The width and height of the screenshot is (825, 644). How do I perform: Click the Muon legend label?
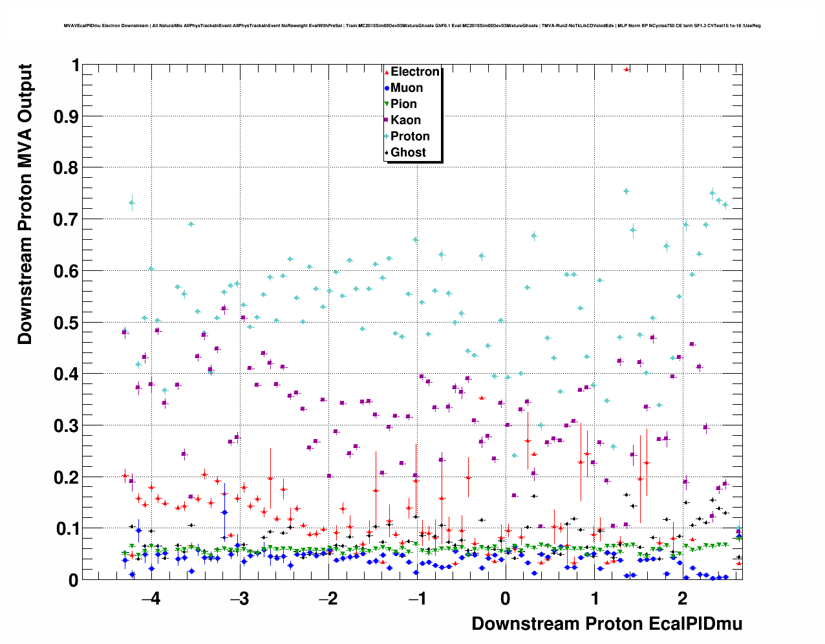click(x=407, y=88)
